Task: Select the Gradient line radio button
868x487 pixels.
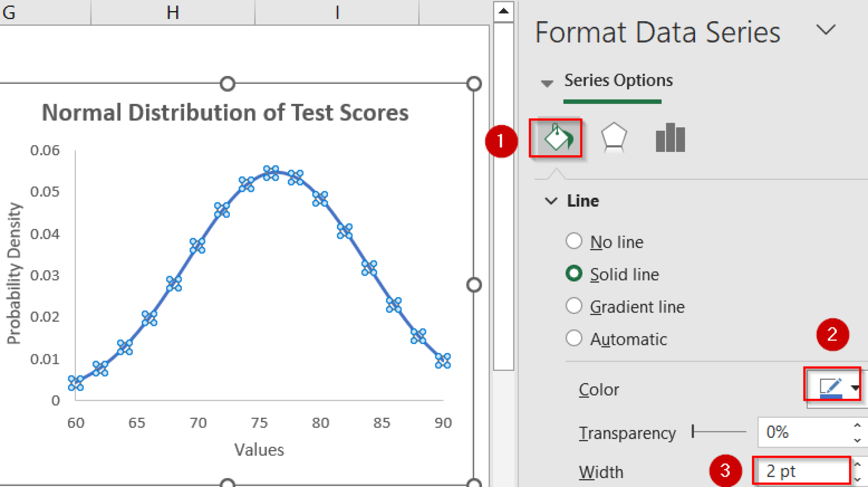Action: (574, 306)
